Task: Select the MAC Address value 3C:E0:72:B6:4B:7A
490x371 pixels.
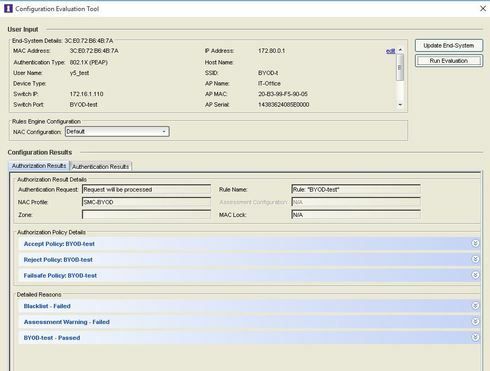Action: point(94,51)
